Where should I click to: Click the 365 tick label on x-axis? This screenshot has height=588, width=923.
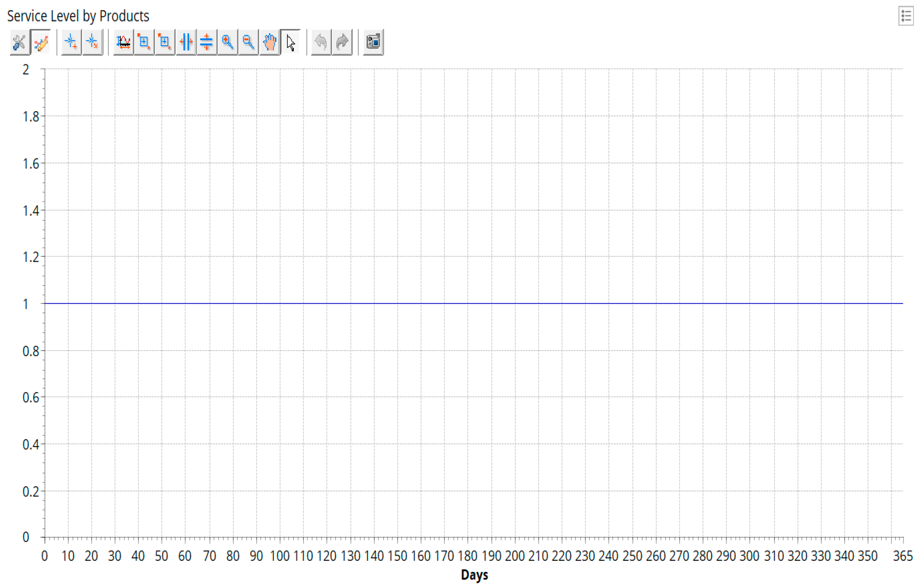tap(903, 556)
